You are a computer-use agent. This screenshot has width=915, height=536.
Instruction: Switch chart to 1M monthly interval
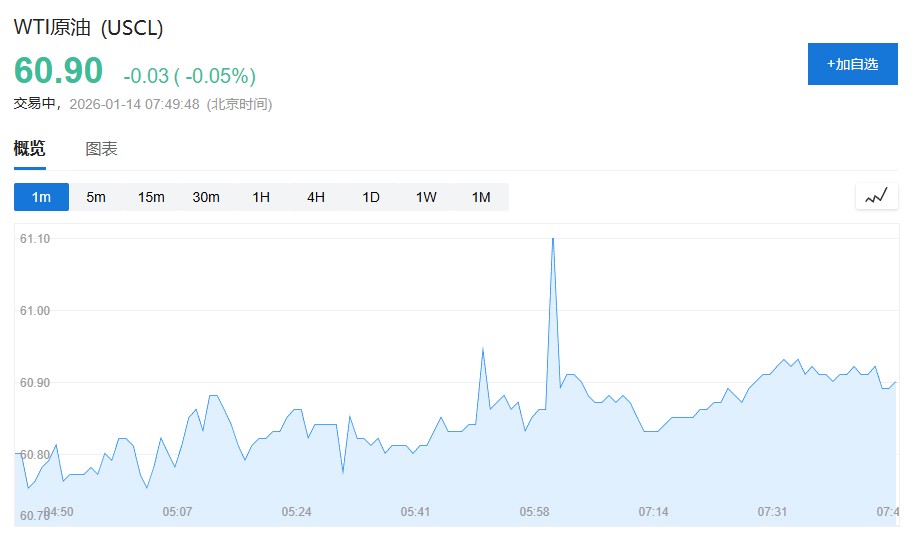[481, 197]
